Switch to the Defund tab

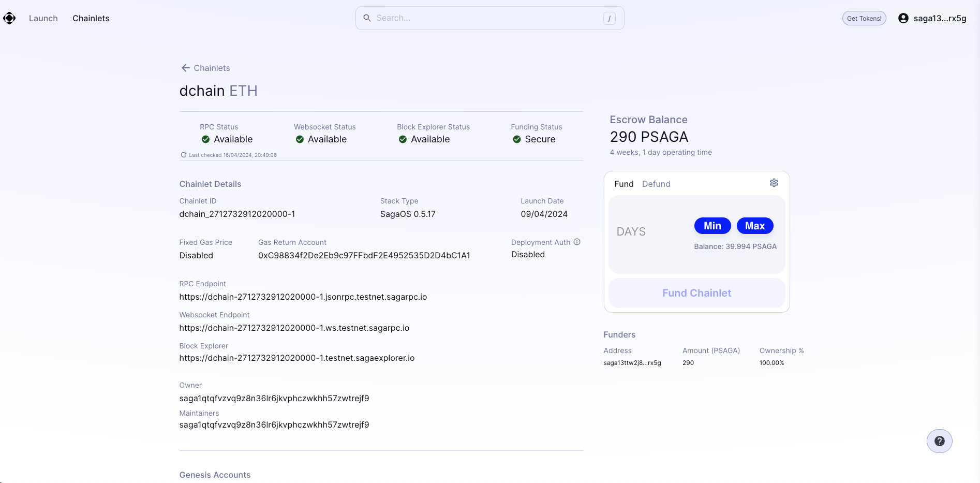(x=656, y=184)
